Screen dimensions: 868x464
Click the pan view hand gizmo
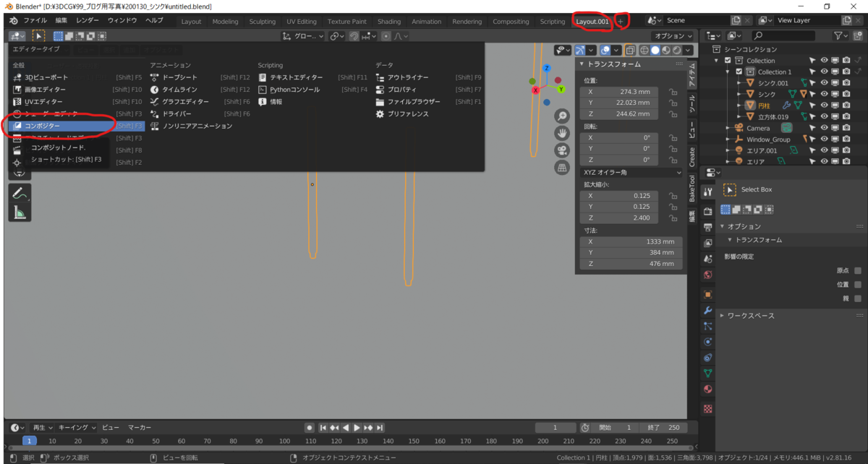tap(561, 134)
